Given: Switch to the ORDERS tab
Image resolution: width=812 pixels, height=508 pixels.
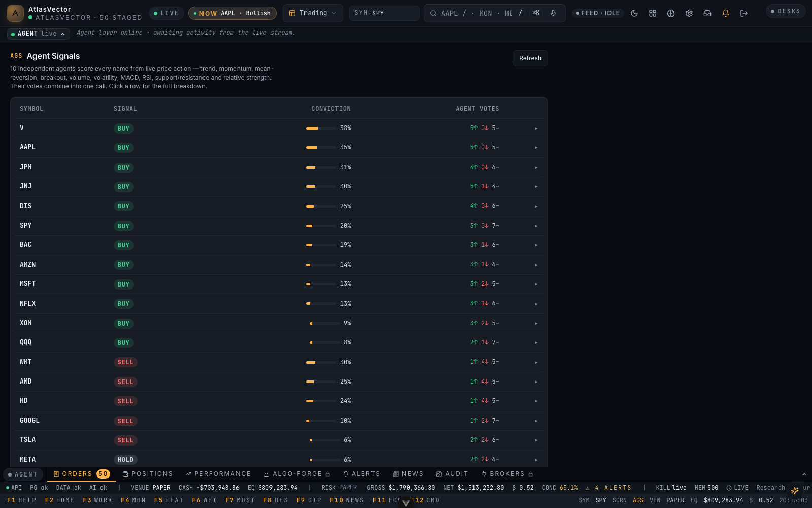Looking at the screenshot, I should [x=81, y=474].
